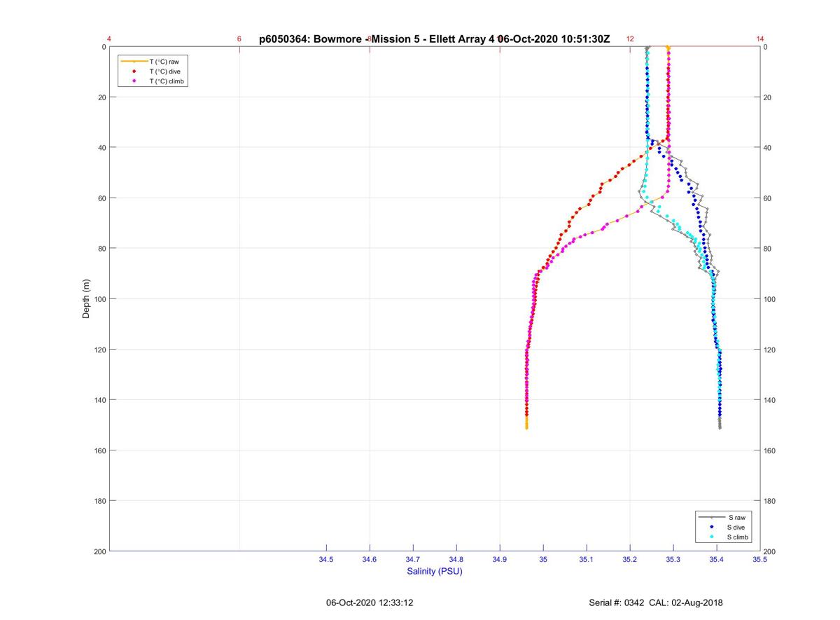The image size is (840, 620).
Task: Select 'S dive' legend entry
Action: pyautogui.click(x=737, y=527)
